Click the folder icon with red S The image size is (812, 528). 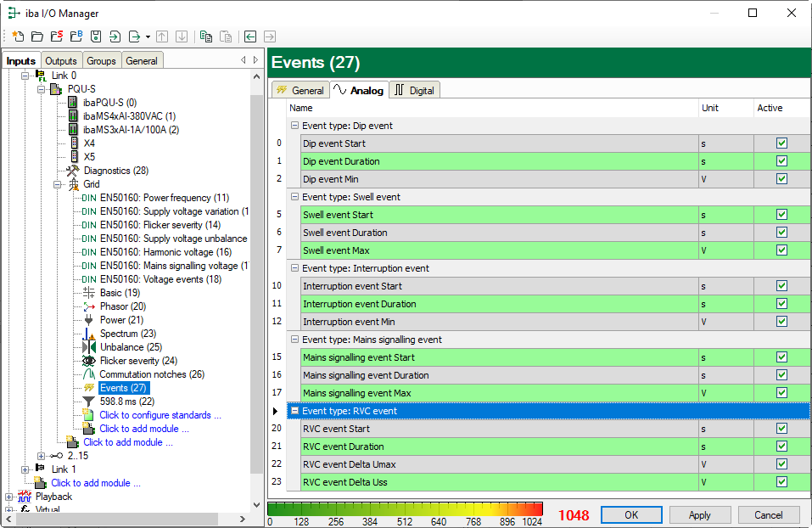[x=57, y=37]
